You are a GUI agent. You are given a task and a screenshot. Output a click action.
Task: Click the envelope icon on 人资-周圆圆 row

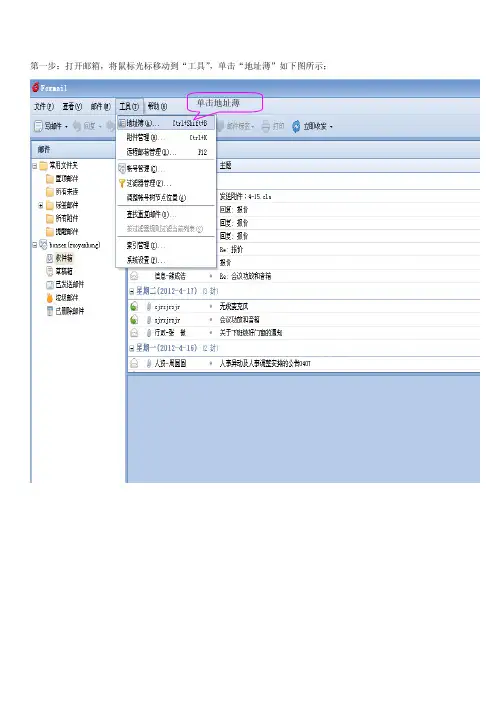coord(134,363)
